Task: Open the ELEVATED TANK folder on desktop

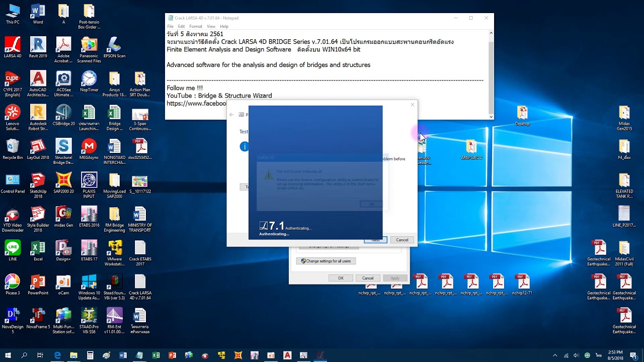Action: (x=624, y=185)
